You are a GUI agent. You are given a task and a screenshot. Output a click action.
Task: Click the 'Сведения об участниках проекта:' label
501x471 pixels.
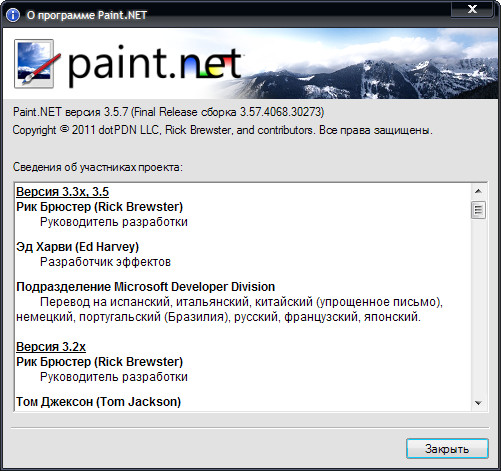click(x=98, y=167)
